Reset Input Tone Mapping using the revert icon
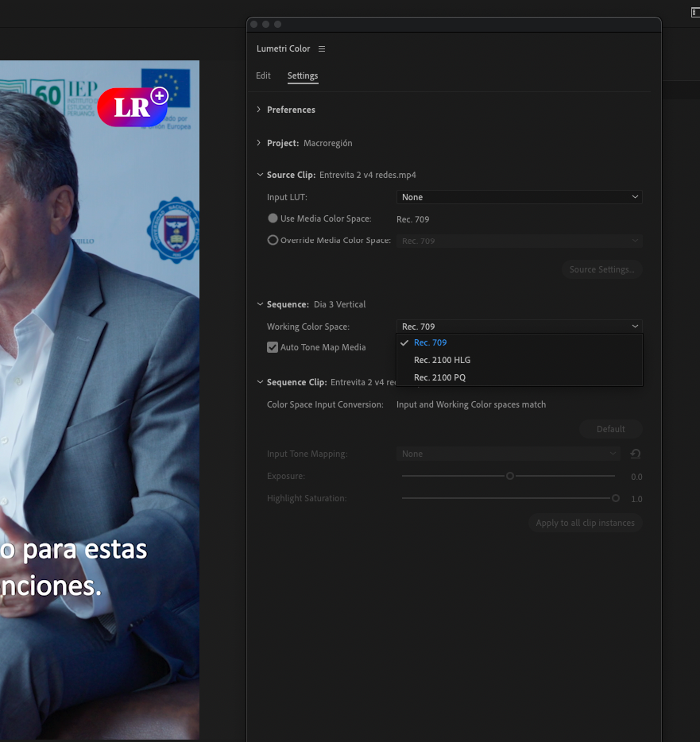Screen dimensions: 700x742 coord(635,454)
